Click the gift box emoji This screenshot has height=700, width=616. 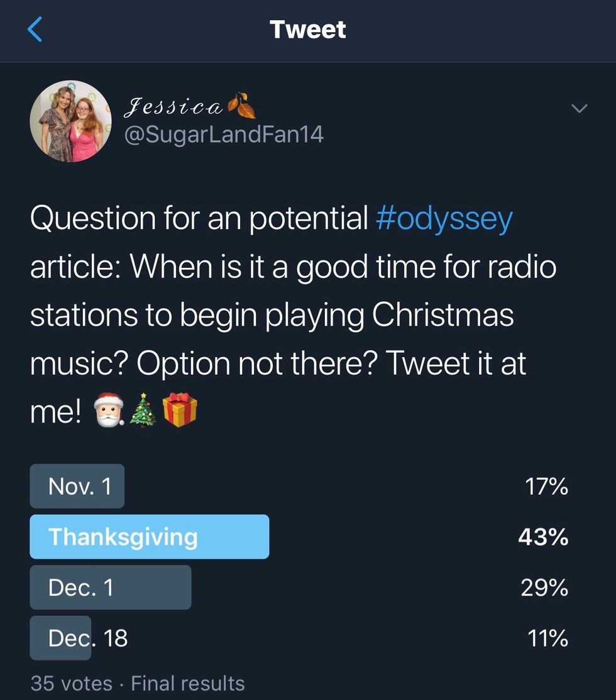click(x=180, y=411)
